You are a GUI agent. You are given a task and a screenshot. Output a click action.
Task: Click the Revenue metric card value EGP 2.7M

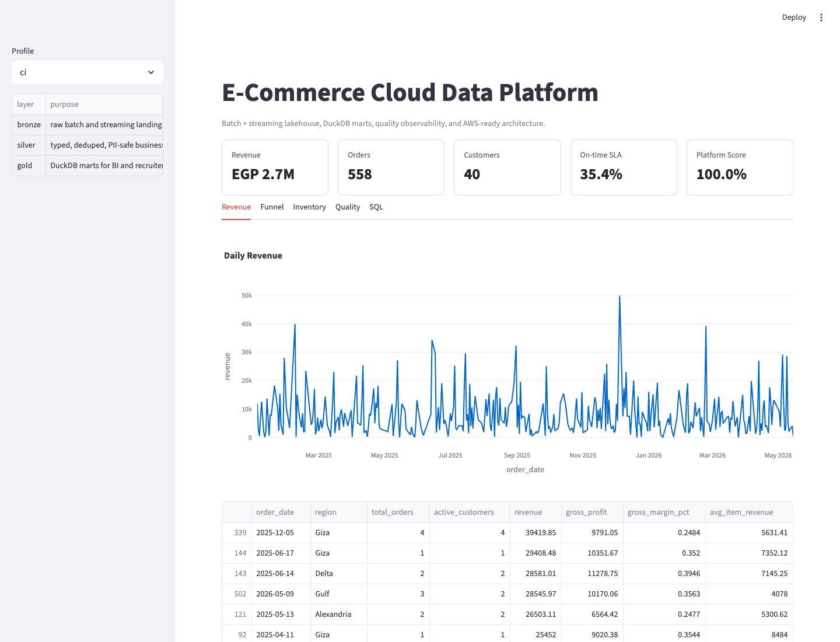(x=263, y=175)
